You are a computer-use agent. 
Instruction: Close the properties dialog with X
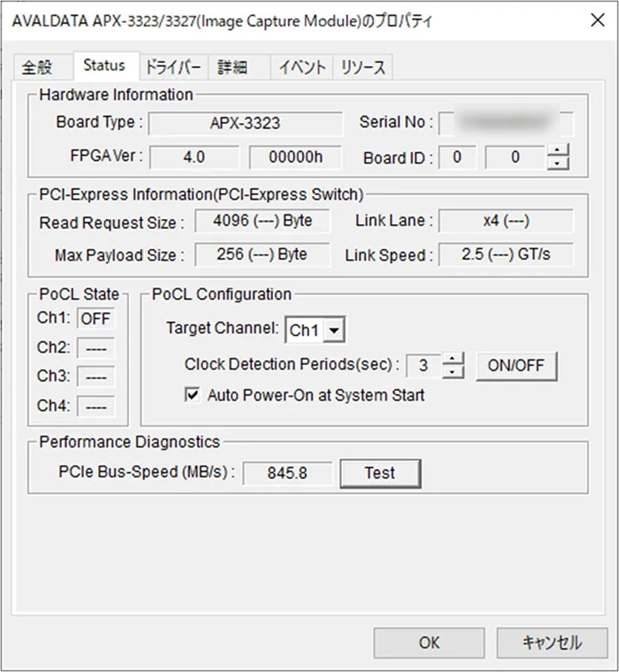tap(597, 20)
